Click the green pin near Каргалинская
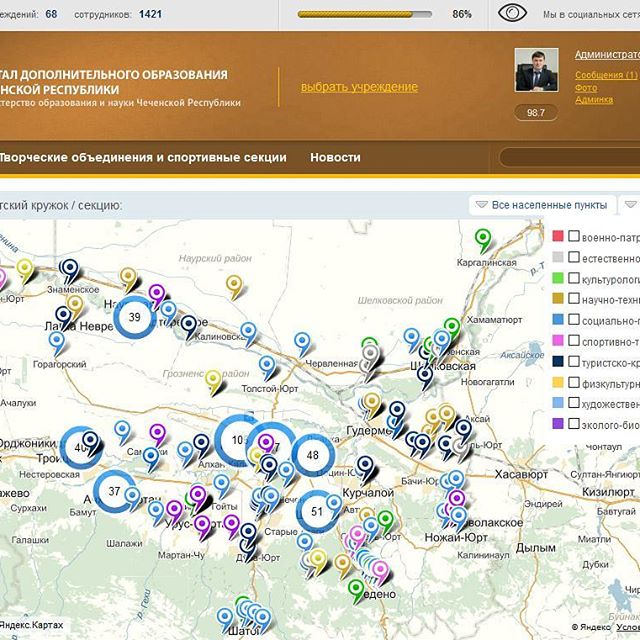 (483, 238)
